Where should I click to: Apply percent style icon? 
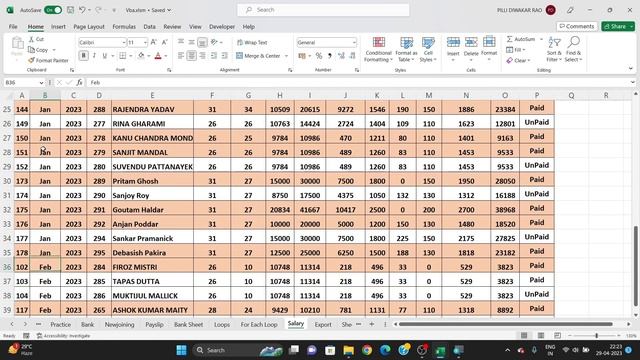[319, 56]
